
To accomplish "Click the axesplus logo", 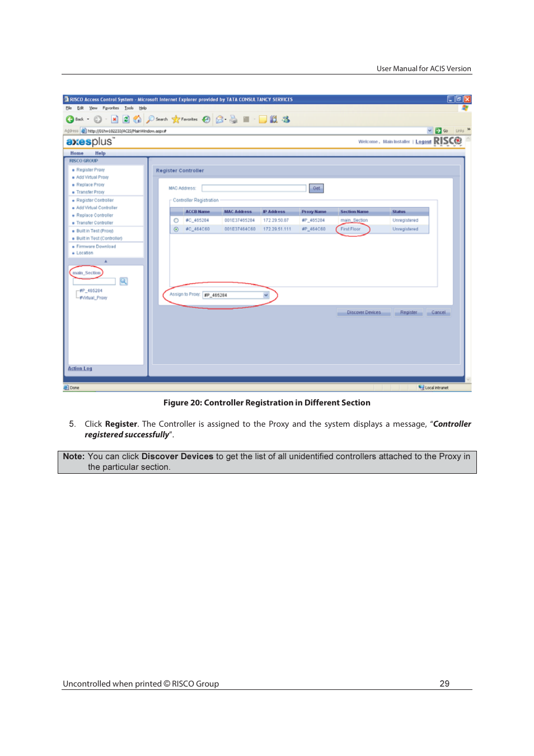I will [90, 142].
